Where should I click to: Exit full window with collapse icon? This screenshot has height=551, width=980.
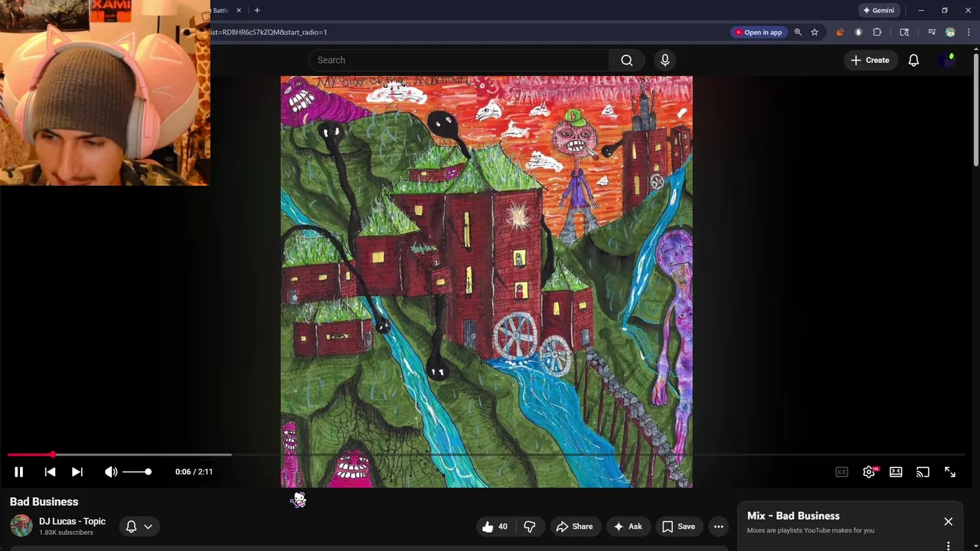coord(949,472)
